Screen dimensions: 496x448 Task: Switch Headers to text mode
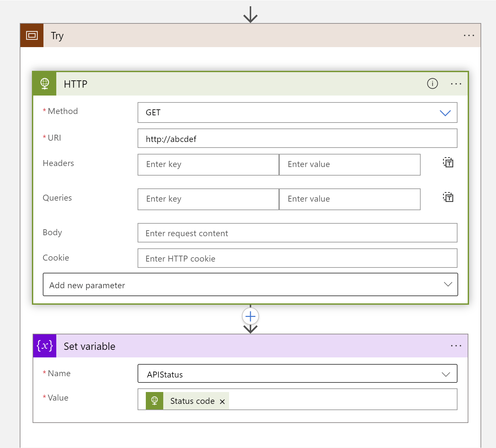[x=448, y=162]
